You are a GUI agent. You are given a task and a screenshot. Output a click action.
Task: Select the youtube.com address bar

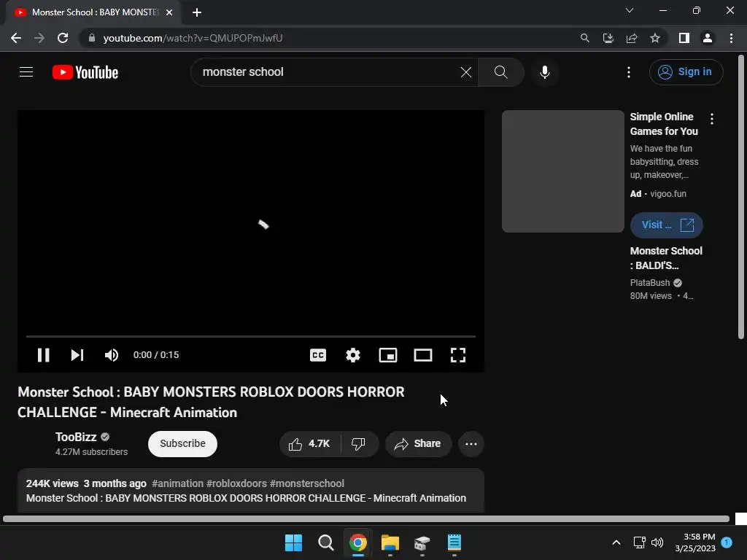coord(193,38)
